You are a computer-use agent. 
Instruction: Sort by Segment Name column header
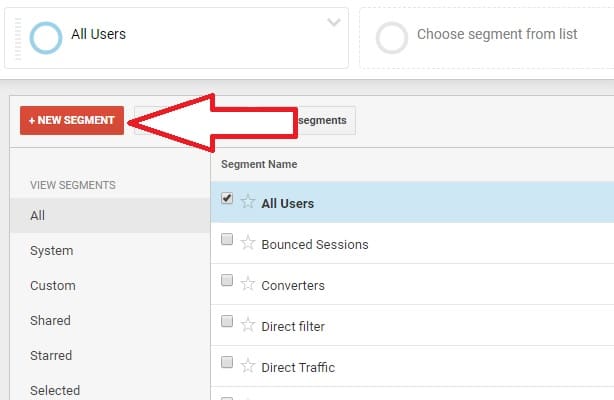point(259,164)
